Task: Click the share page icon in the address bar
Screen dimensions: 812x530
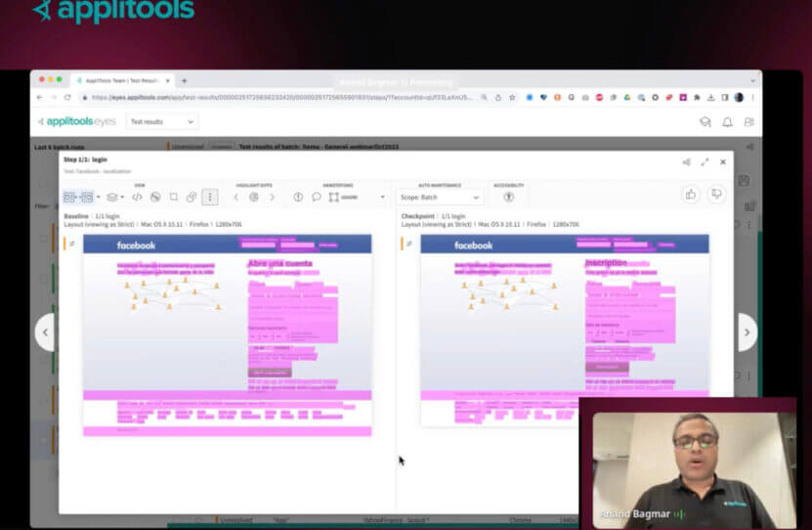Action: [x=498, y=98]
